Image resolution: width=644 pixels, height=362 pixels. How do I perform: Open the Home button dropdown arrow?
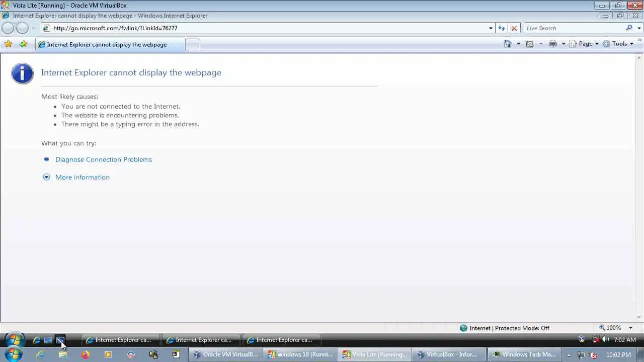click(518, 44)
